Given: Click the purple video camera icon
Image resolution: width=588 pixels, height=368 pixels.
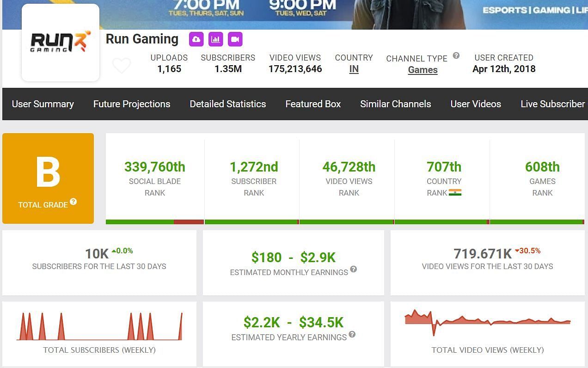Looking at the screenshot, I should 235,39.
